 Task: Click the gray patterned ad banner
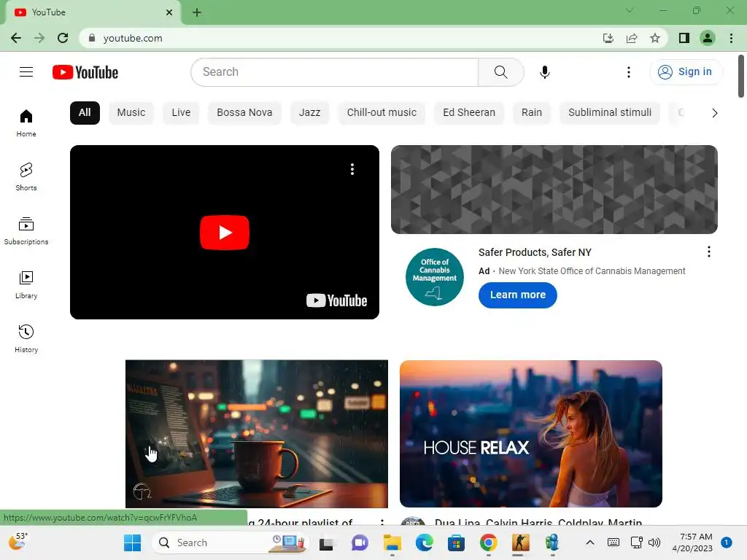click(x=554, y=190)
